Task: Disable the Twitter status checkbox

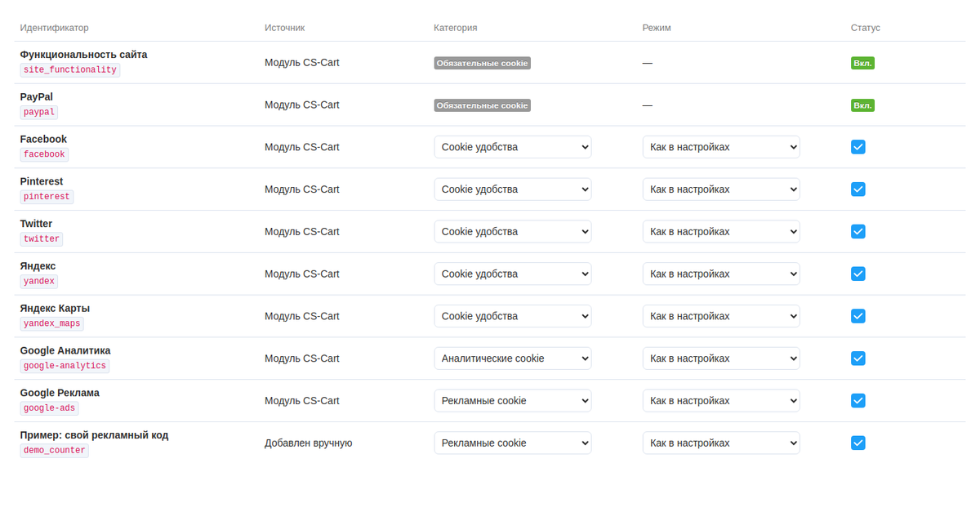Action: point(857,231)
